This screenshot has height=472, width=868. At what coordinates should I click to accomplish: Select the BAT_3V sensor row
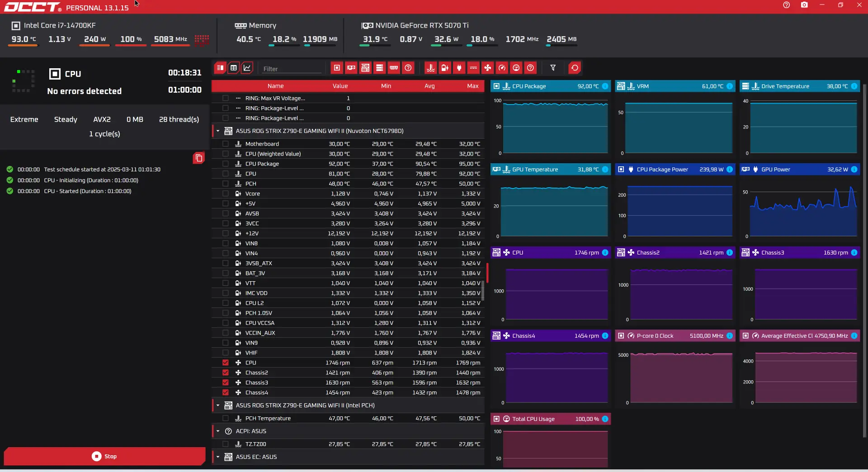click(x=348, y=273)
